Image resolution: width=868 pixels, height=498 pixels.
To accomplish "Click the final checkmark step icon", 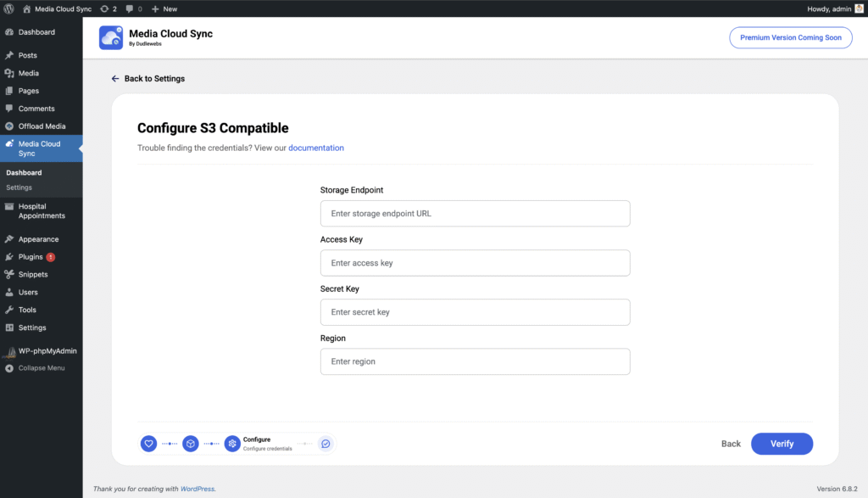I will coord(325,444).
